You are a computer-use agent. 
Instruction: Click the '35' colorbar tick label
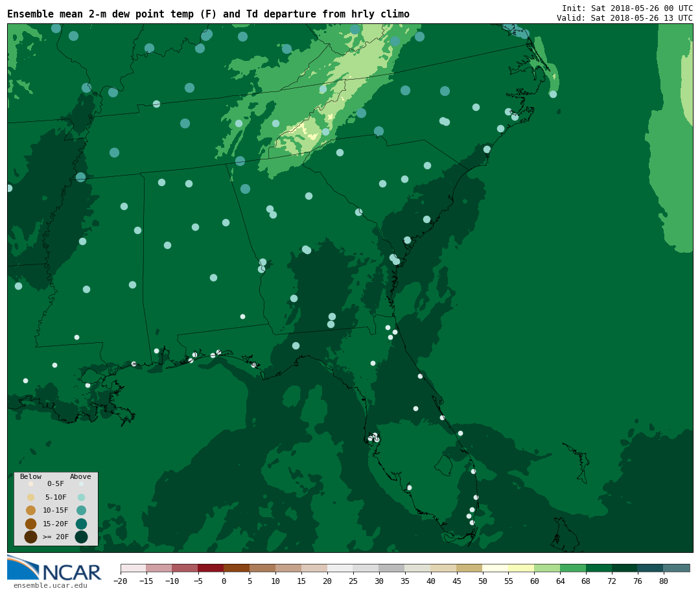pos(405,581)
